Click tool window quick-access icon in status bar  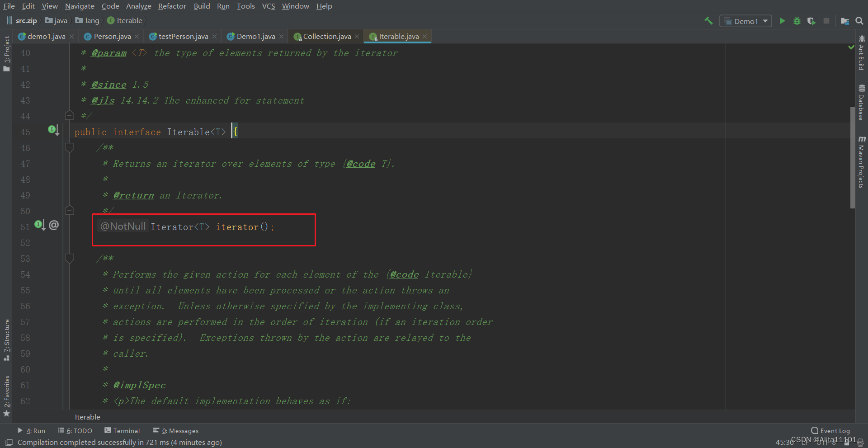pyautogui.click(x=9, y=443)
